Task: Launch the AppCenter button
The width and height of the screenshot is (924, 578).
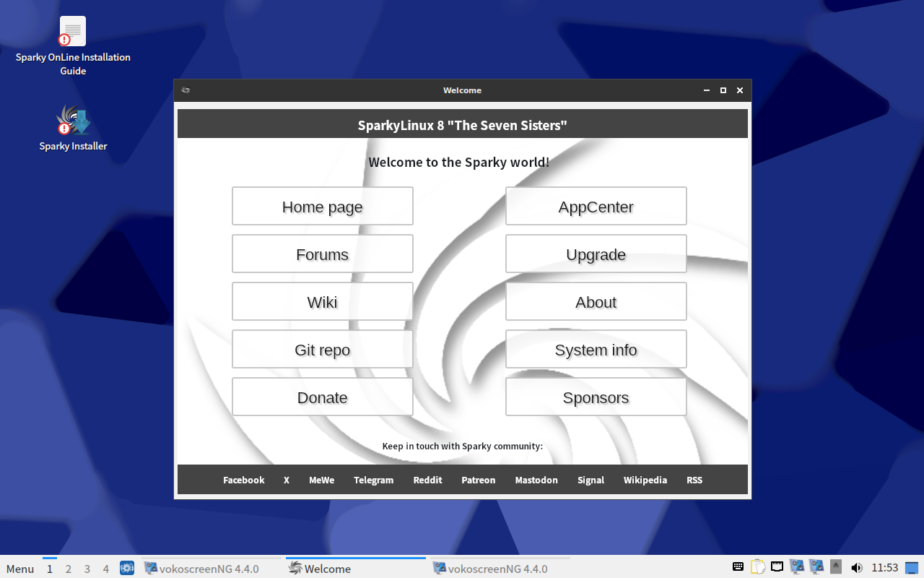Action: [x=596, y=207]
